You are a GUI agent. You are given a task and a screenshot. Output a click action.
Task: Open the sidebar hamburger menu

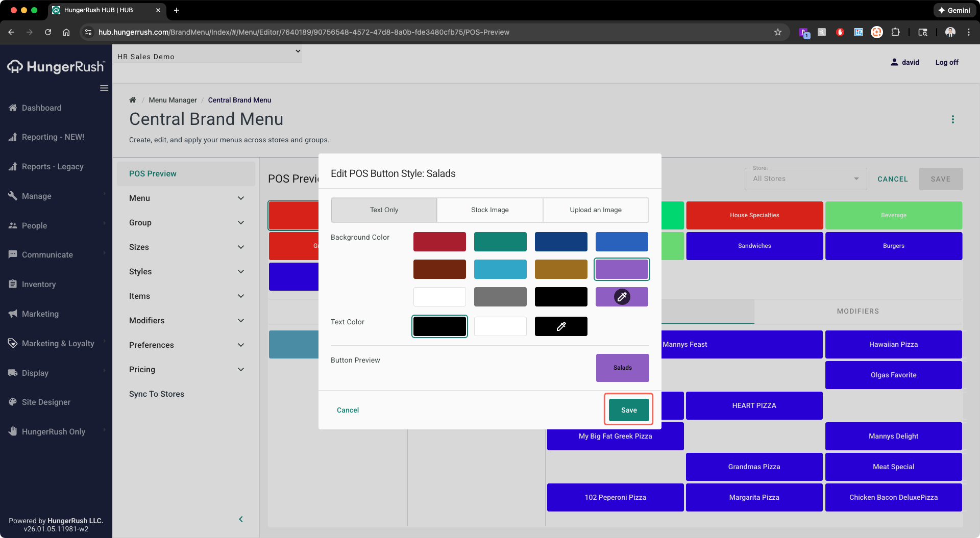104,88
